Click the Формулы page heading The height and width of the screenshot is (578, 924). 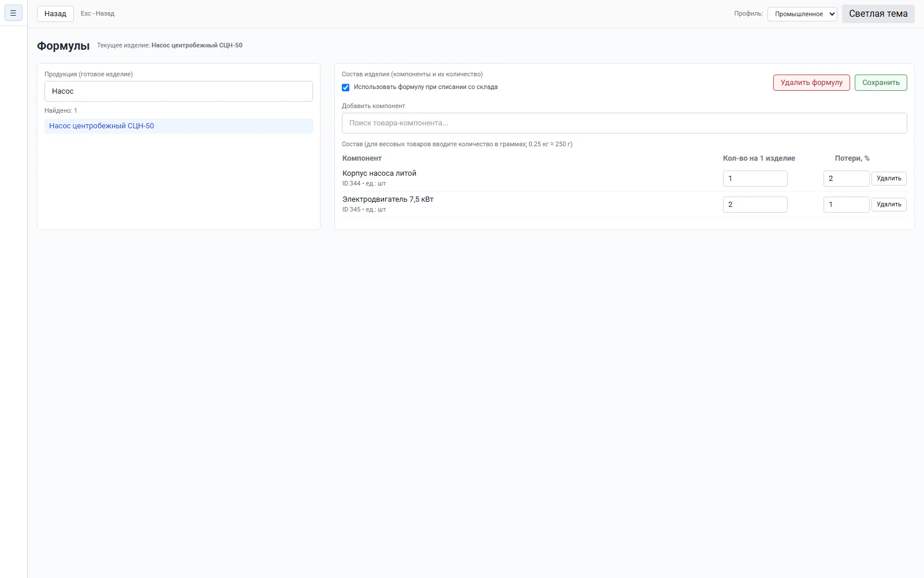[x=64, y=46]
